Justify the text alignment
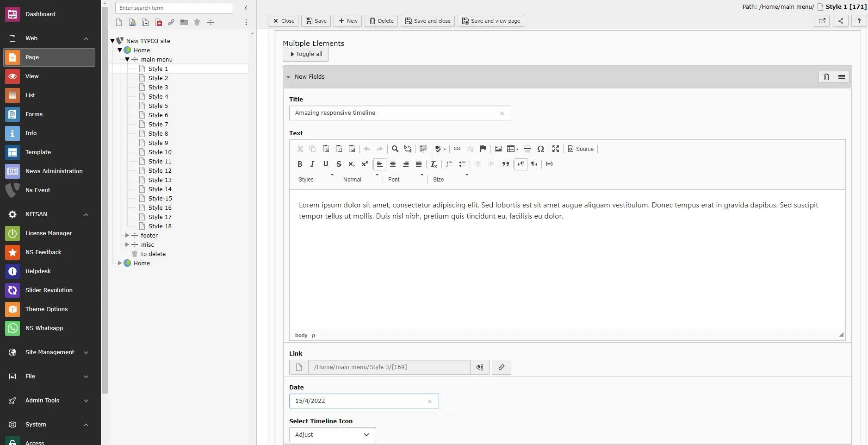This screenshot has height=445, width=868. (x=419, y=164)
